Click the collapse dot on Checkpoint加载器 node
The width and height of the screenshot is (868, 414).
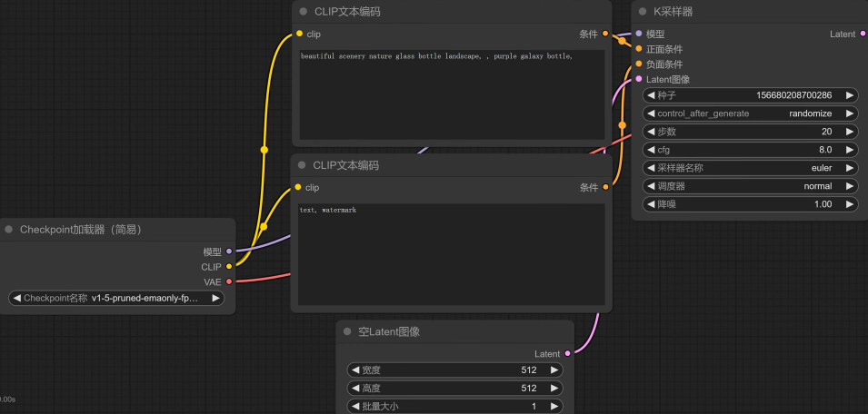pyautogui.click(x=8, y=230)
